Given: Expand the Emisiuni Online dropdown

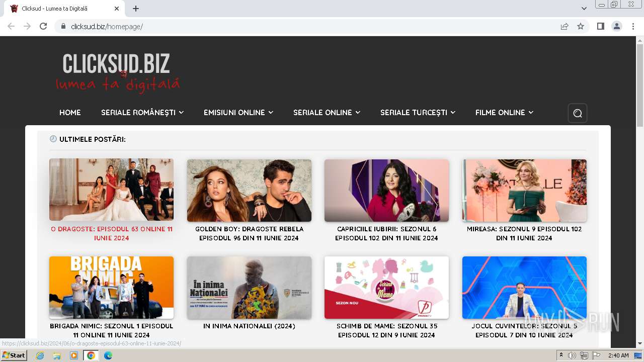Looking at the screenshot, I should tap(238, 113).
